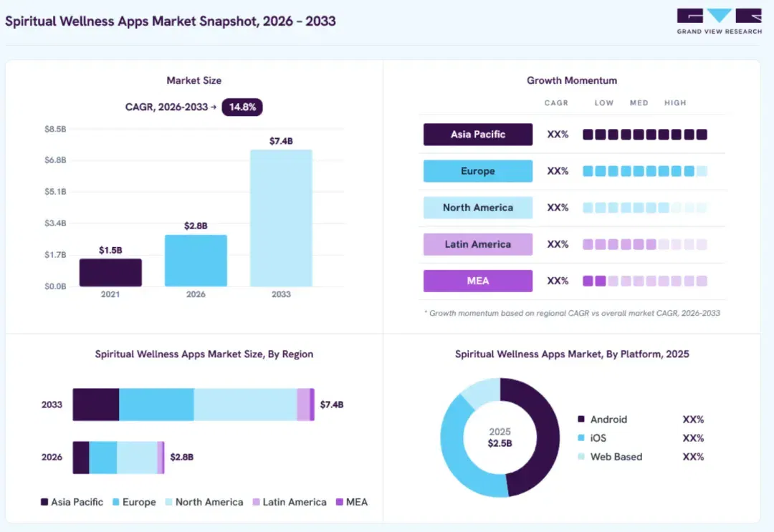The width and height of the screenshot is (774, 532).
Task: Click the 2021 market size bar
Action: pyautogui.click(x=110, y=272)
